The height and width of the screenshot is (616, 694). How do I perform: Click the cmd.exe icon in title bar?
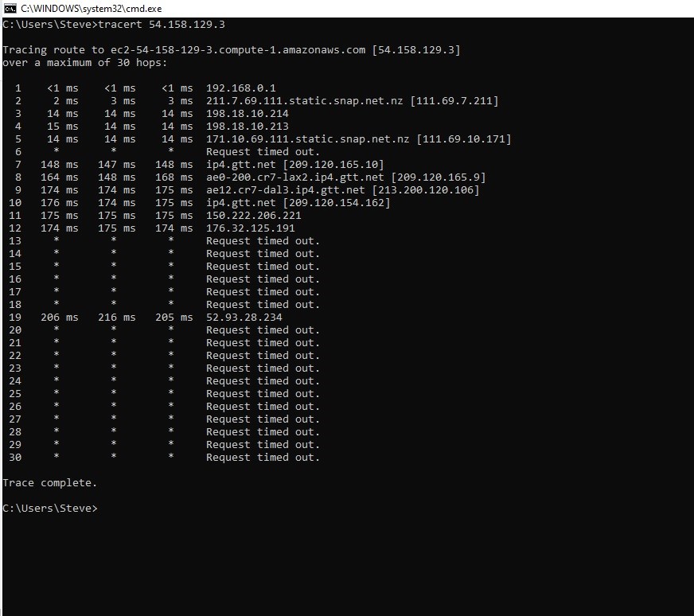(x=10, y=8)
